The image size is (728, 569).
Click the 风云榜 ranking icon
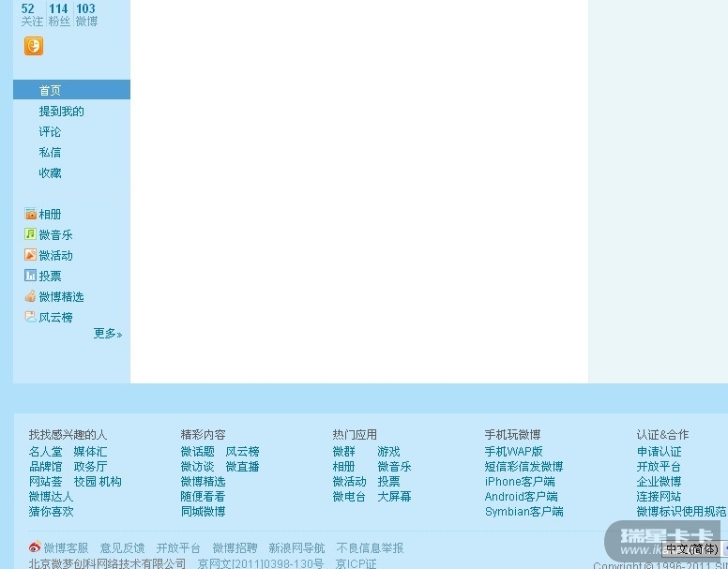31,317
